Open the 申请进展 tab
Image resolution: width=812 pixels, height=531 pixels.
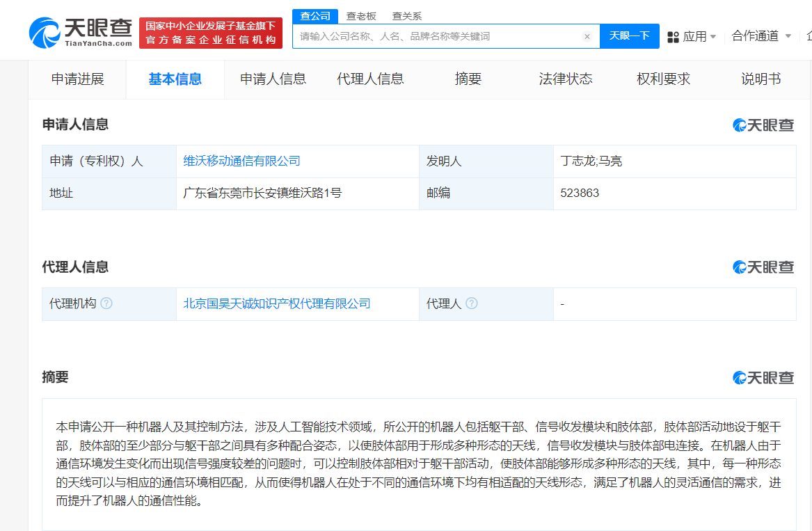pyautogui.click(x=77, y=79)
